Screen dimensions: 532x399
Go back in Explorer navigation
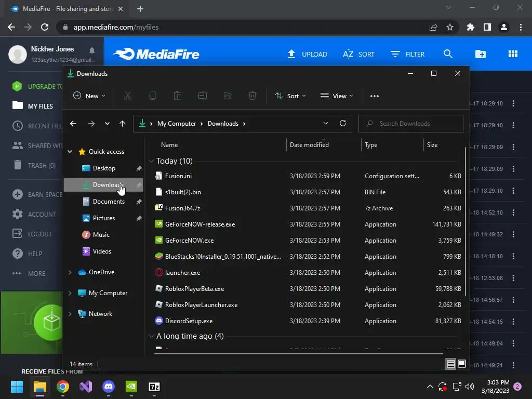(73, 124)
